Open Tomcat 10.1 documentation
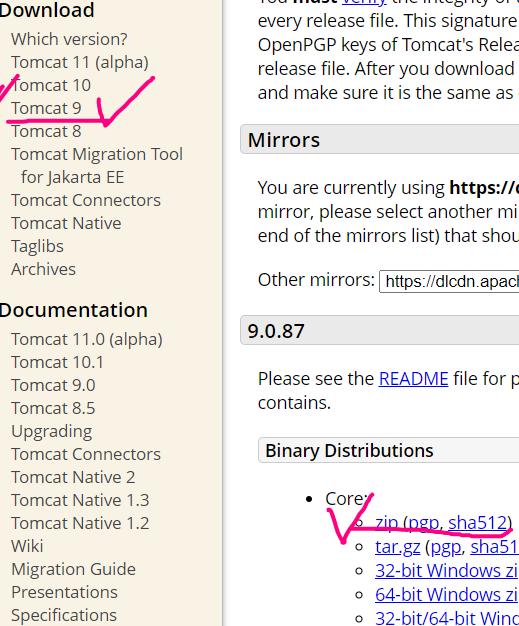The width and height of the screenshot is (519, 626). [x=57, y=362]
